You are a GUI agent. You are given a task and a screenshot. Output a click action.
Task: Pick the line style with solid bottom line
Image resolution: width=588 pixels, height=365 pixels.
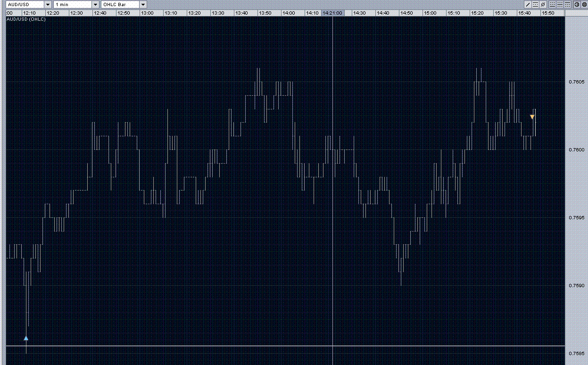point(552,4)
